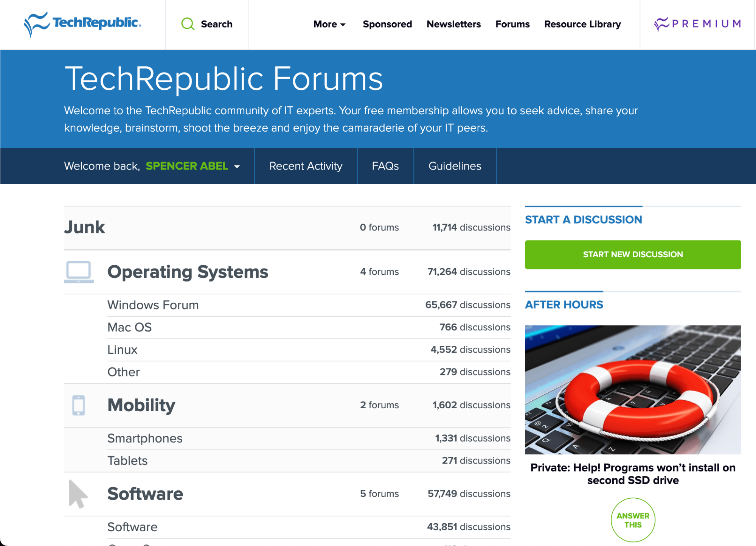Image resolution: width=756 pixels, height=546 pixels.
Task: Open the Guidelines tab
Action: (455, 166)
